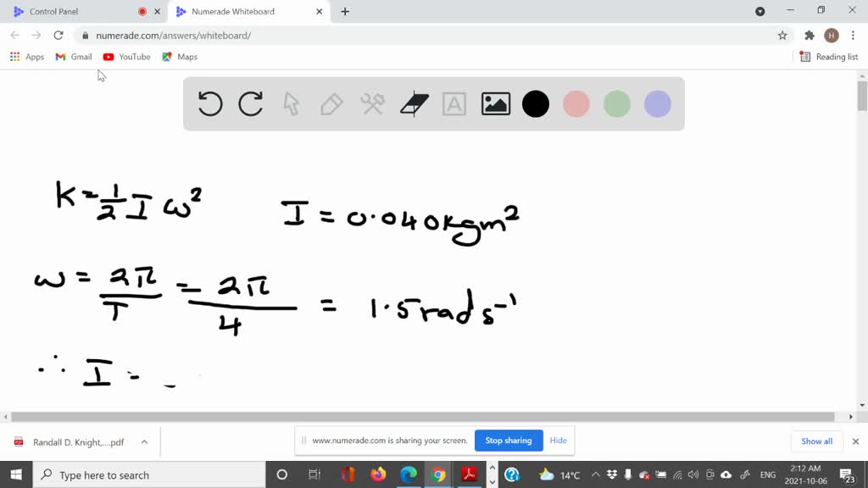Open the Reading list panel
Screen dimensions: 868x488
(829, 57)
